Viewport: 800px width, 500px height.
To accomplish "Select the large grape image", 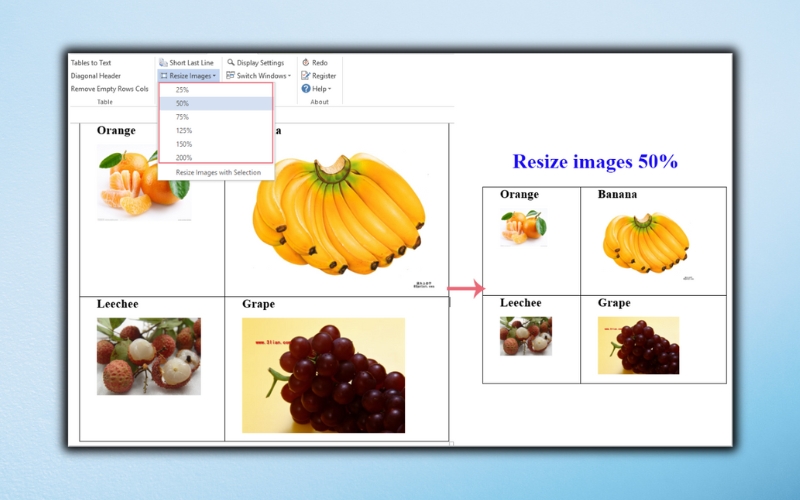I will pos(323,376).
